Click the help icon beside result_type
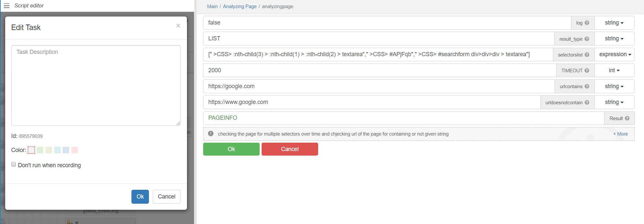This screenshot has height=224, width=644. coord(587,39)
